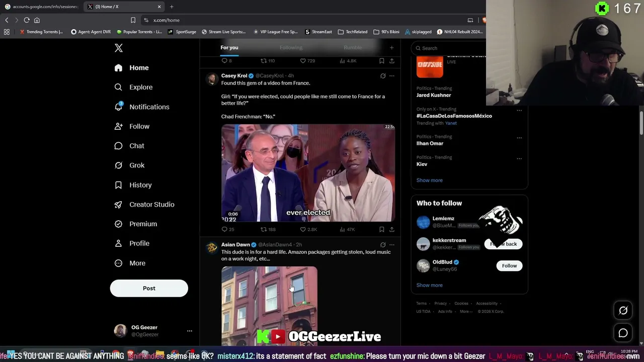
Task: Follow OldBlud
Action: (509, 265)
